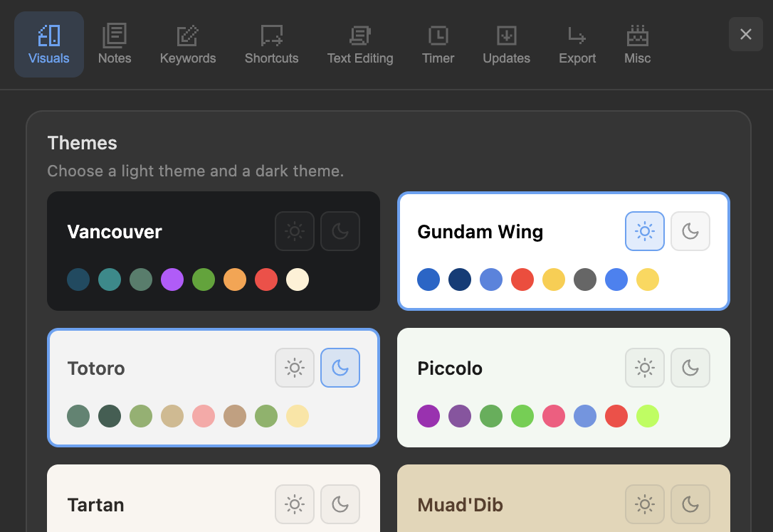Select the Piccolo theme card
The height and width of the screenshot is (532, 773).
[x=564, y=388]
